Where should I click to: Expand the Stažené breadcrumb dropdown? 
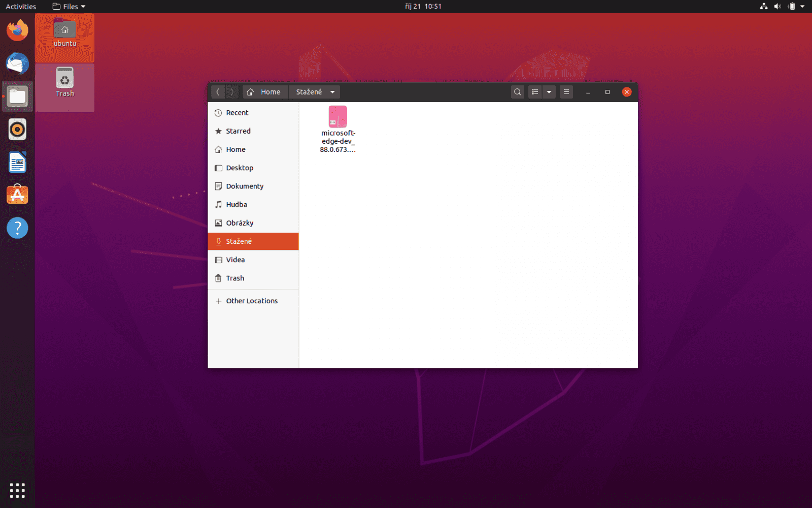click(332, 92)
